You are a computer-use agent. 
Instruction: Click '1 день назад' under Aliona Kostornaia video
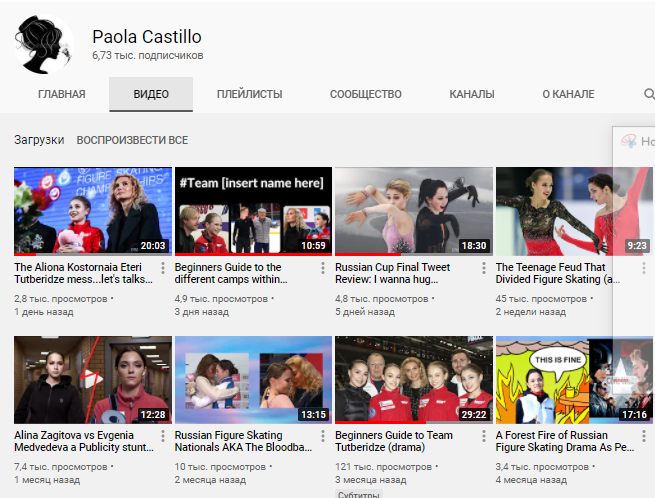pyautogui.click(x=44, y=312)
